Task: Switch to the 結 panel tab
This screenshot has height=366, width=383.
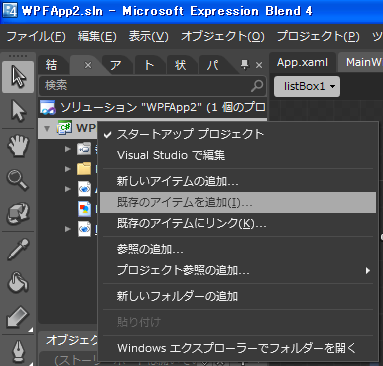Action: click(52, 65)
